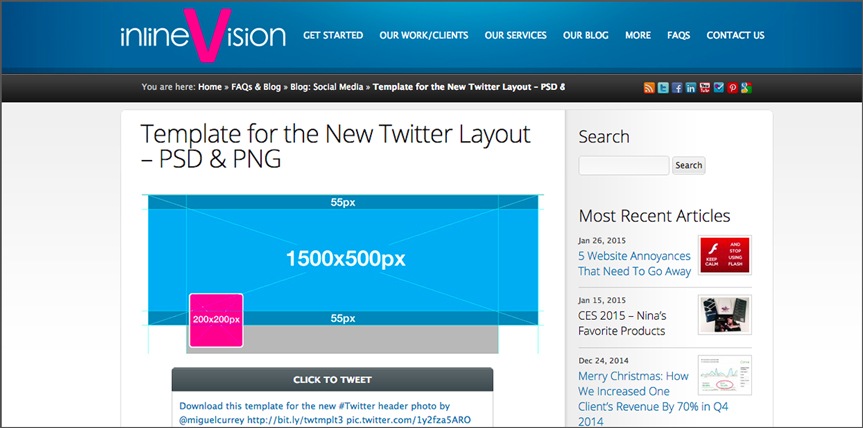Click the Search button
863x428 pixels.
(x=689, y=166)
